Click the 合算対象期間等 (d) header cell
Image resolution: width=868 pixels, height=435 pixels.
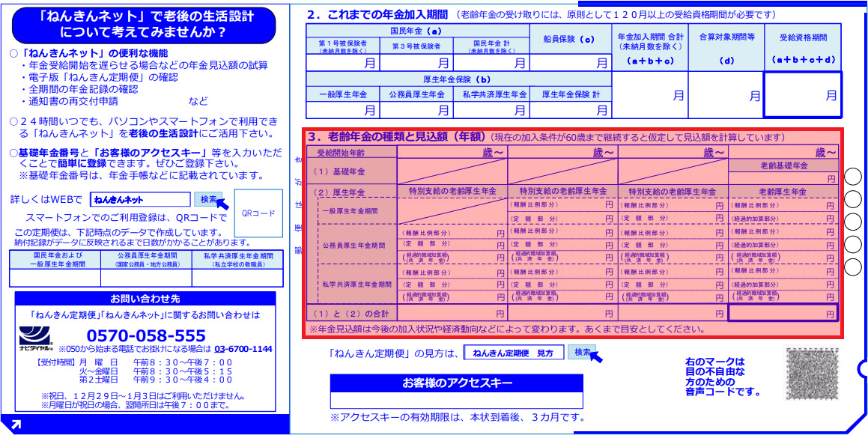[x=726, y=48]
